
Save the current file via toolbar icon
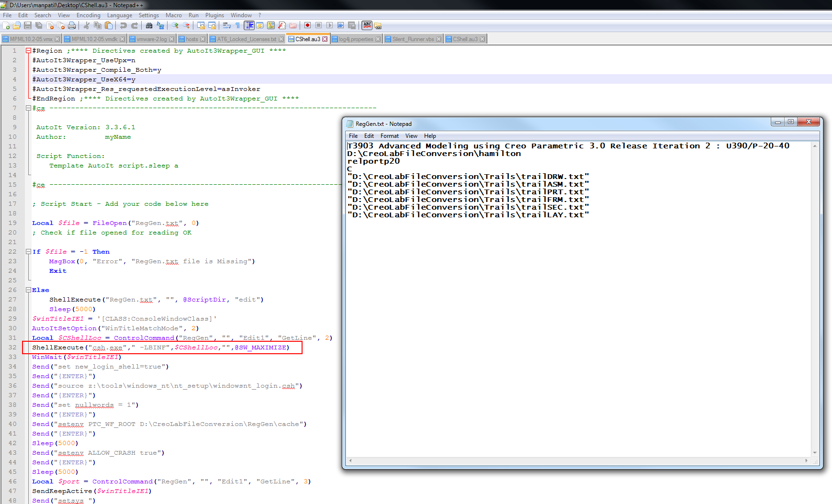[x=28, y=25]
